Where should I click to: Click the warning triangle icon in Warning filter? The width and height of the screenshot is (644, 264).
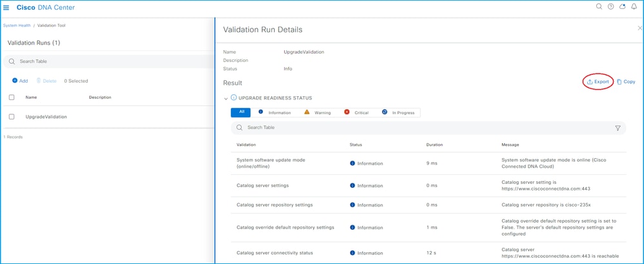pos(307,112)
